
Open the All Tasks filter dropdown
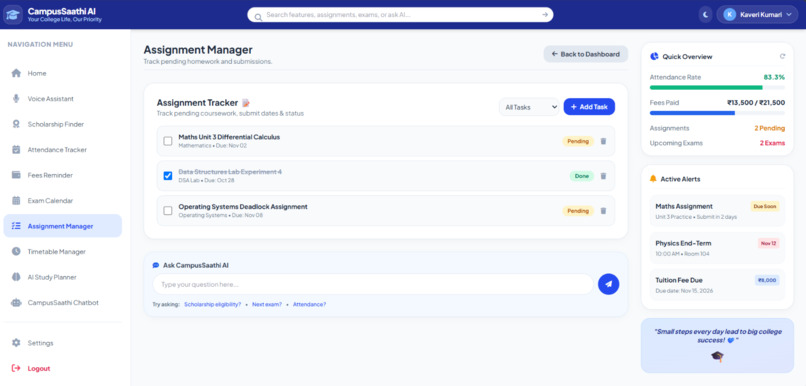point(529,107)
